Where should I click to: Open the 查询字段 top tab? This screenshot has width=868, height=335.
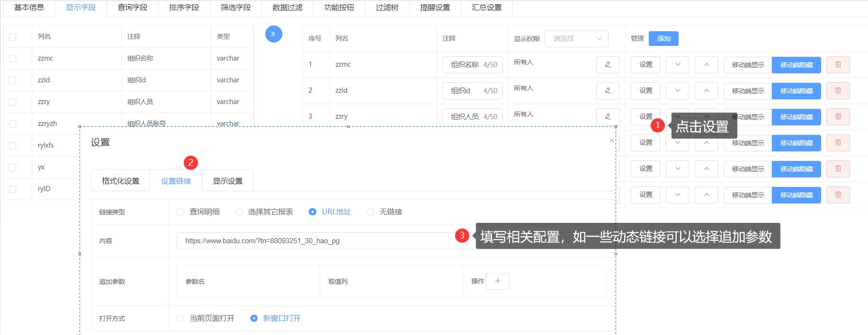click(132, 8)
